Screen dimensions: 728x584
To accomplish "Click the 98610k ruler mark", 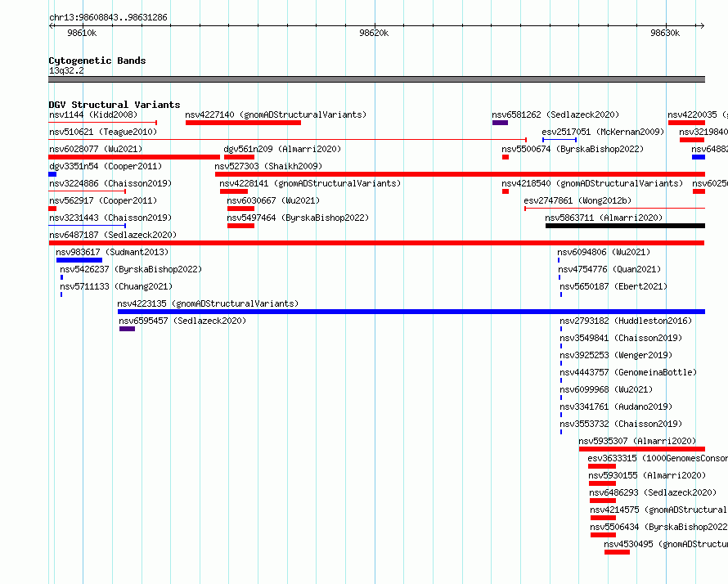I will pyautogui.click(x=82, y=33).
